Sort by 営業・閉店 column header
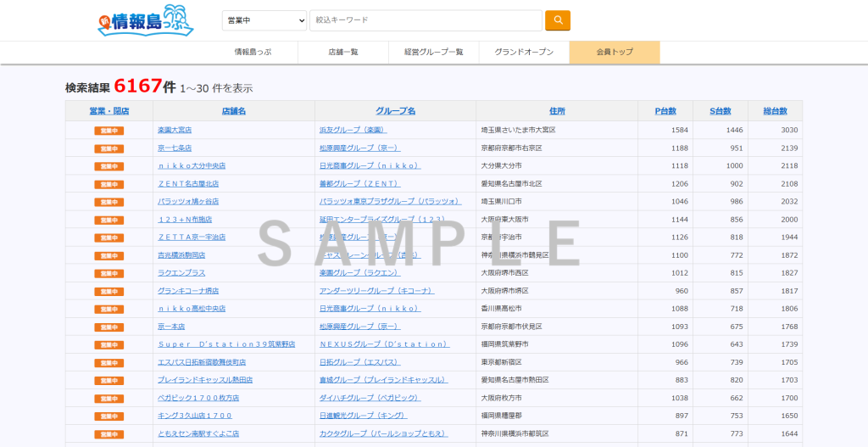The width and height of the screenshot is (868, 447). tap(109, 111)
